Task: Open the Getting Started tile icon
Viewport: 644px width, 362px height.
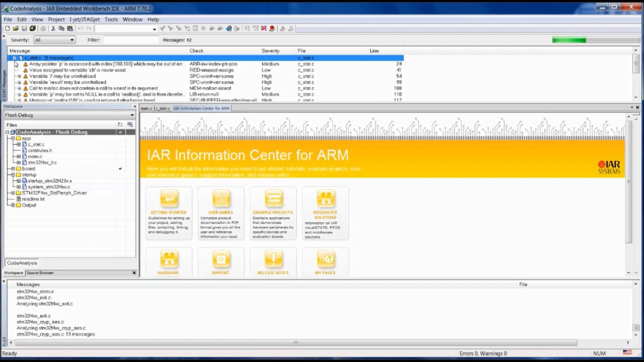Action: [x=169, y=198]
